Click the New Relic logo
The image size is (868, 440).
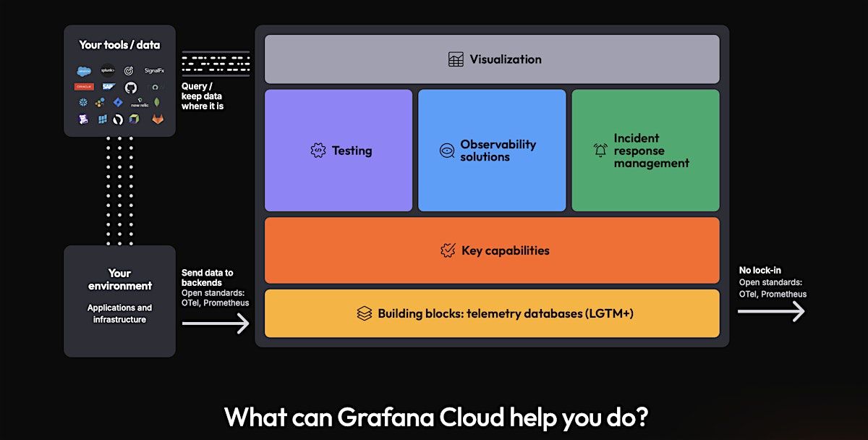point(139,103)
